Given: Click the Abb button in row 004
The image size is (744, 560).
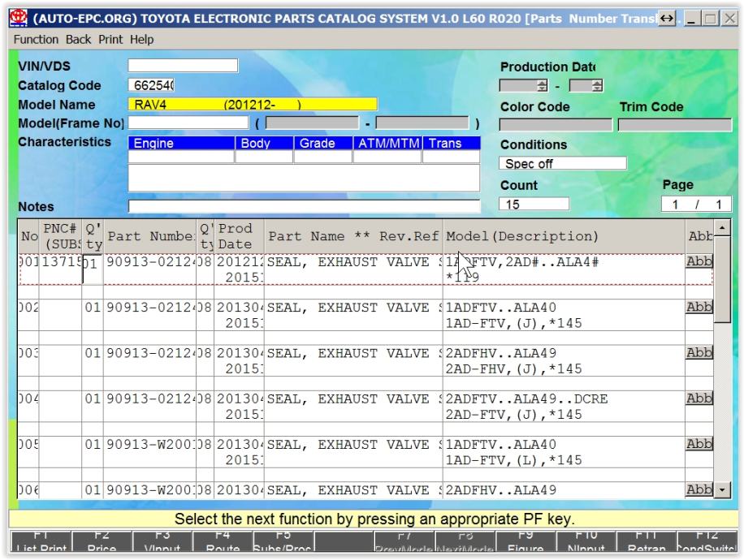Looking at the screenshot, I should (699, 398).
